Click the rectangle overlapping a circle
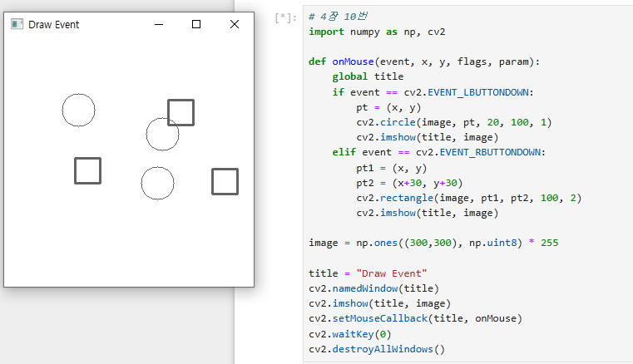Viewport: 633px width, 364px height. click(181, 112)
